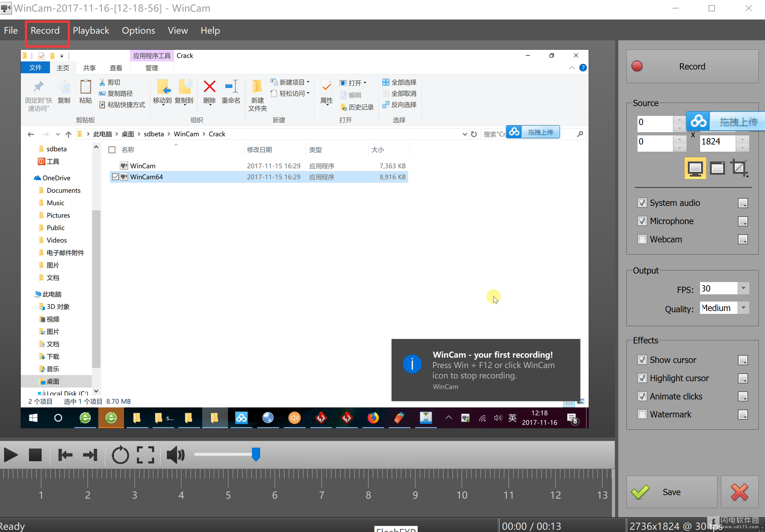Click Firefox icon on recorded taskbar
Viewport: 765px width, 532px height.
pyautogui.click(x=373, y=418)
